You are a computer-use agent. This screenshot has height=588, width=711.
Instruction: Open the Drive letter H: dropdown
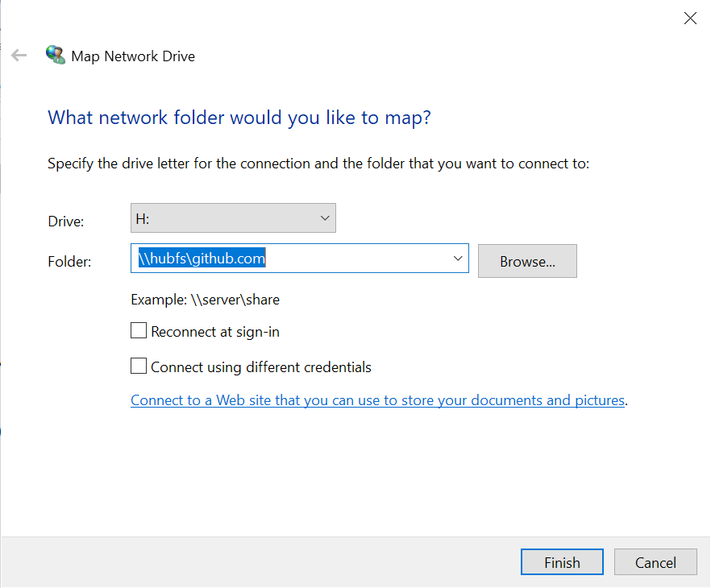[x=232, y=218]
